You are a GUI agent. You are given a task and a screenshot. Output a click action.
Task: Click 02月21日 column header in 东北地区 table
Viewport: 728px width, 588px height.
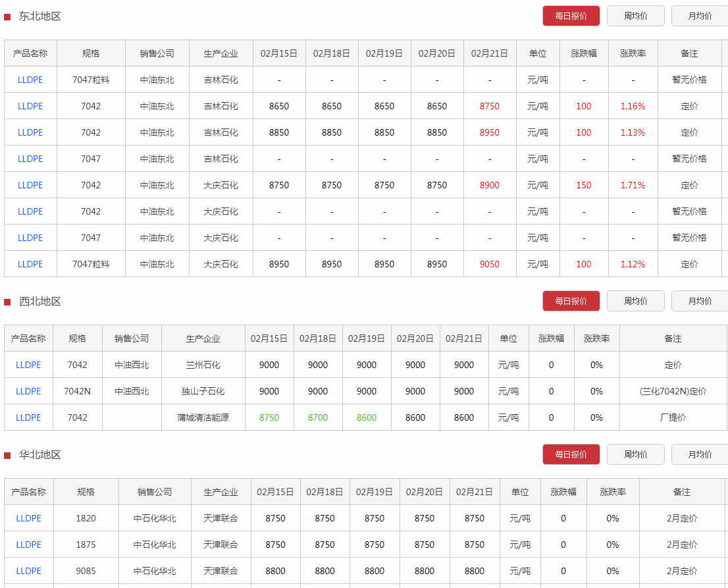pyautogui.click(x=489, y=53)
